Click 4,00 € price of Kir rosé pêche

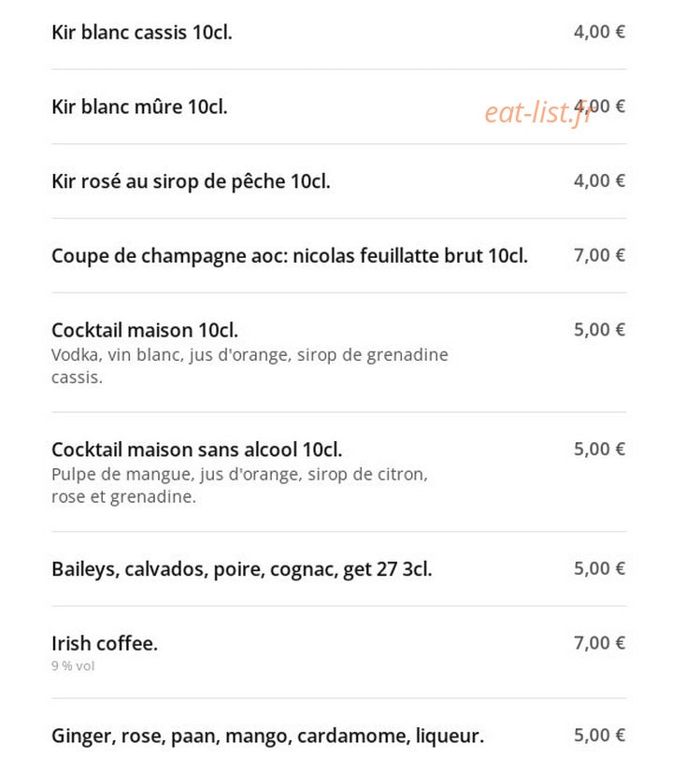click(600, 181)
